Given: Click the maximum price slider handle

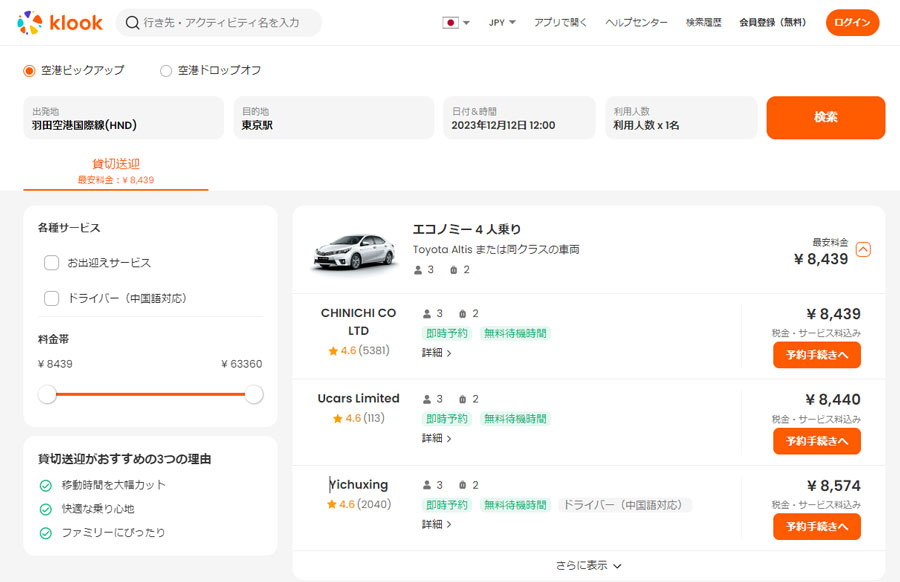Looking at the screenshot, I should pyautogui.click(x=254, y=395).
